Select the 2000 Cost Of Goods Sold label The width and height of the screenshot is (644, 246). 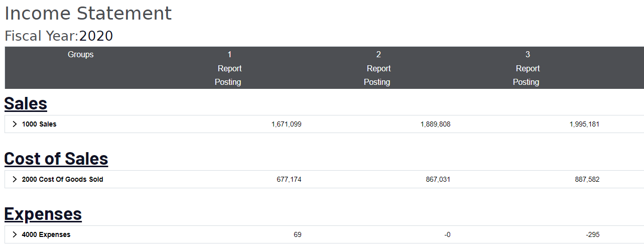(63, 179)
